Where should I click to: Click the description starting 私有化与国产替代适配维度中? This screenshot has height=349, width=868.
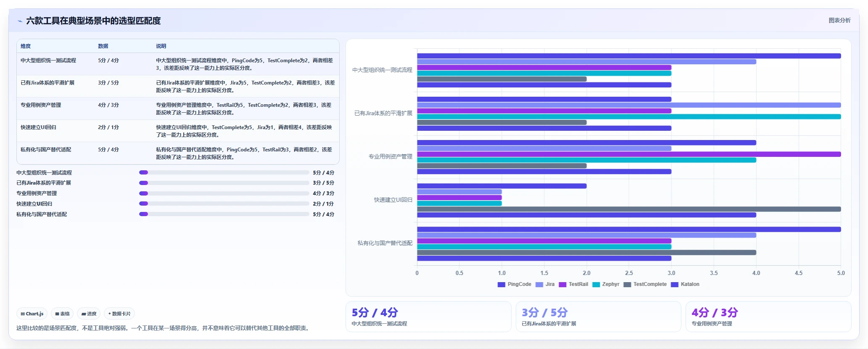pos(244,153)
